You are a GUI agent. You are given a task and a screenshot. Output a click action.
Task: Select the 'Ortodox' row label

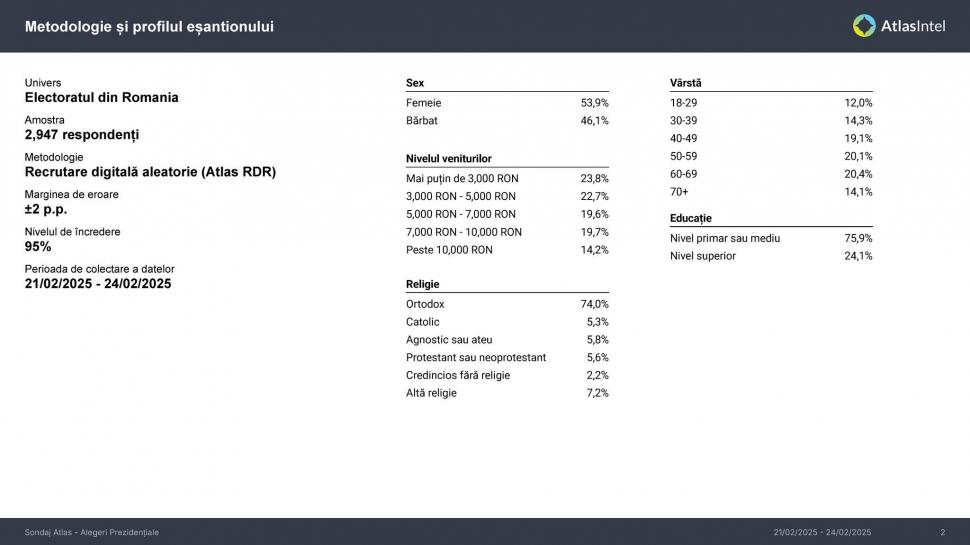click(x=425, y=304)
